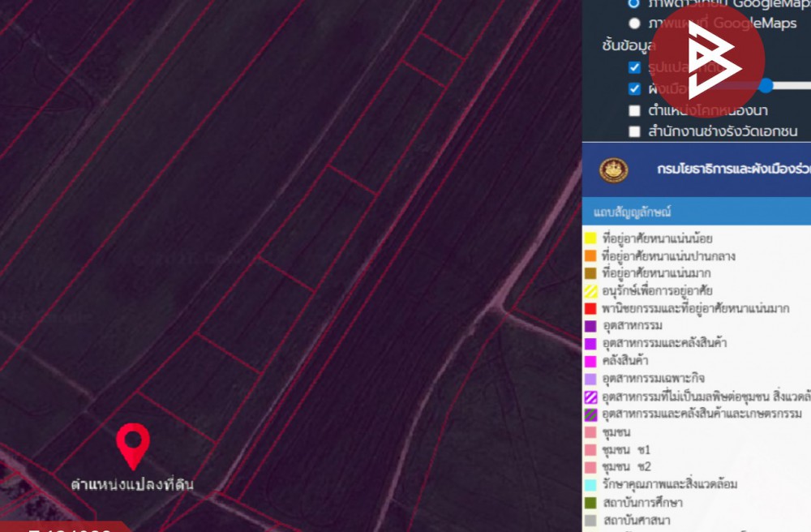Screen dimensions: 811x532
Task: Select the ภาพดาวเทียม GoogleMaps satellite radio option
Action: 634,4
